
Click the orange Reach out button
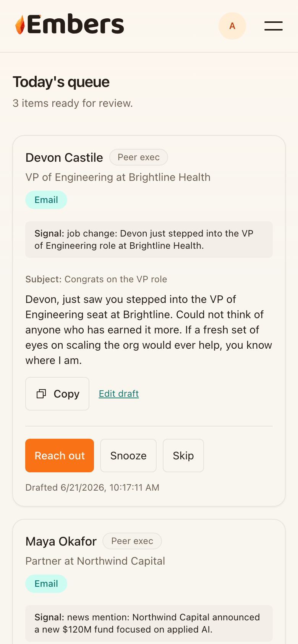tap(60, 456)
